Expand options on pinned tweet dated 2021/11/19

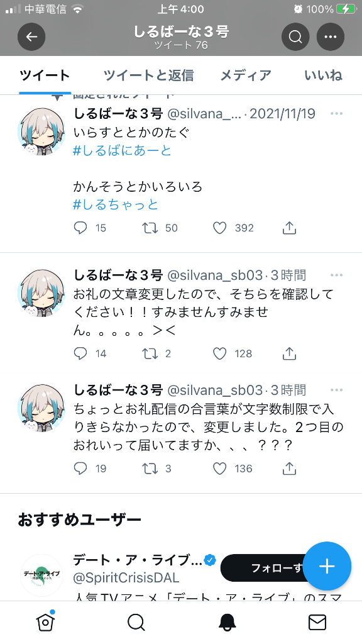337,114
